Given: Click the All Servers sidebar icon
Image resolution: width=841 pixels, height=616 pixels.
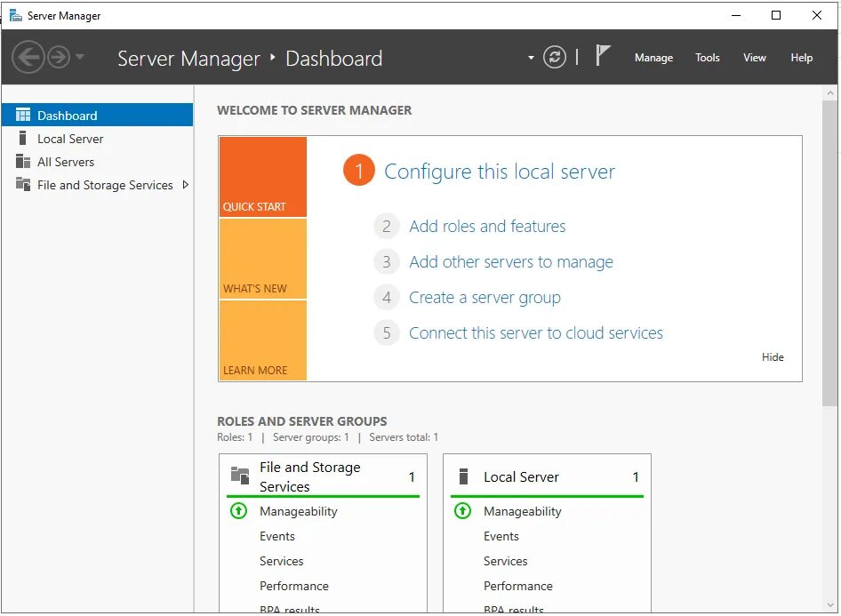Looking at the screenshot, I should (23, 162).
